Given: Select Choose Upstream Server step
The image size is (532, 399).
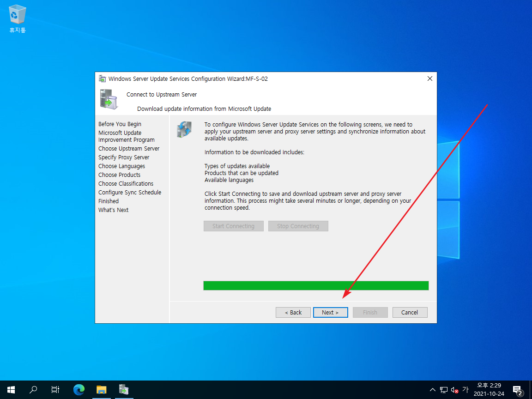Looking at the screenshot, I should pos(129,149).
